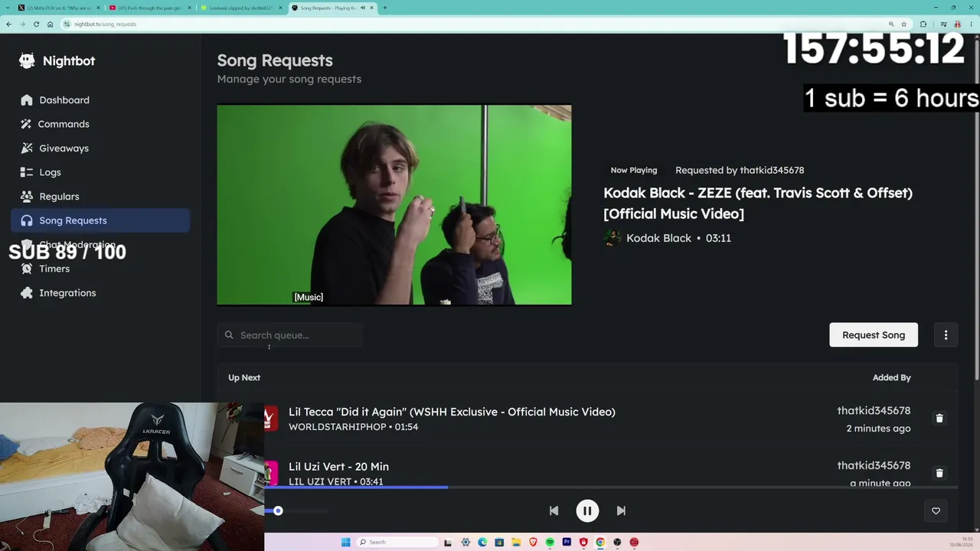Open the browser extensions puzzle icon
The width and height of the screenshot is (980, 551).
click(923, 24)
